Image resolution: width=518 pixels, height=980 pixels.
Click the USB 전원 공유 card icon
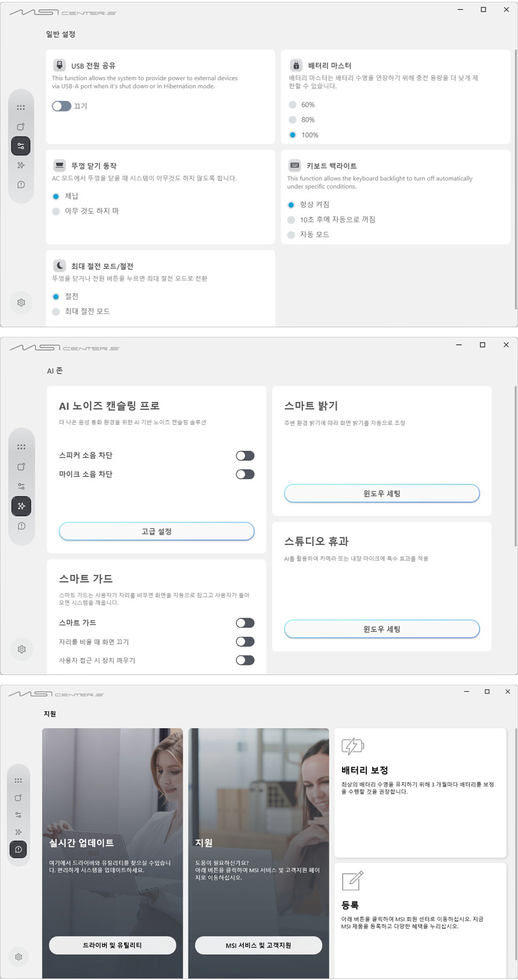tap(60, 65)
